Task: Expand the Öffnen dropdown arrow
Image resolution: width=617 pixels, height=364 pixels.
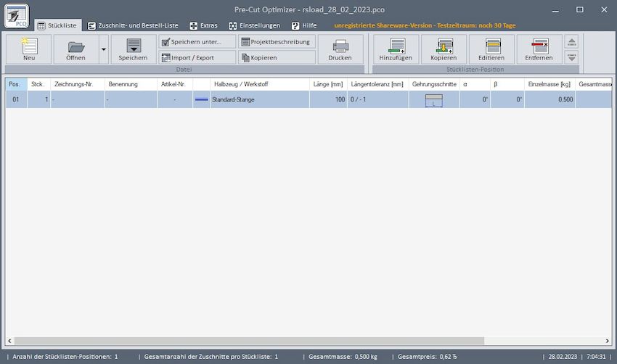Action: coord(104,49)
